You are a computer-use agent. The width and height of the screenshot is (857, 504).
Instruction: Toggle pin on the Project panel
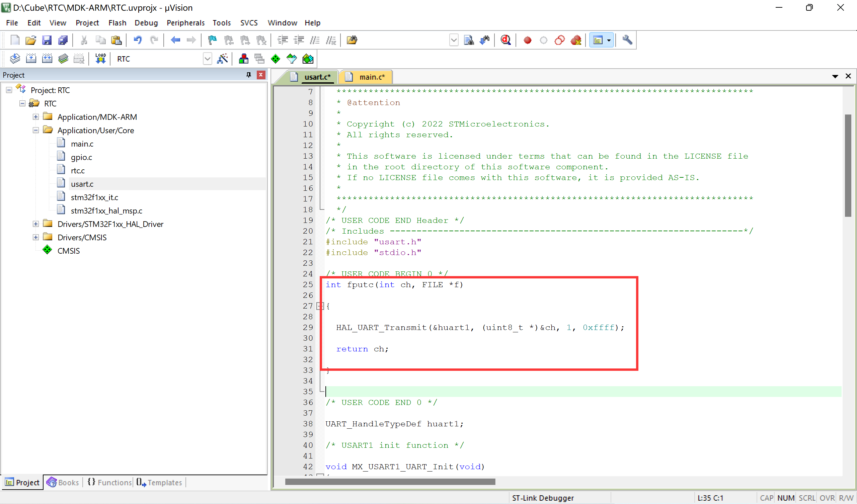pos(249,75)
